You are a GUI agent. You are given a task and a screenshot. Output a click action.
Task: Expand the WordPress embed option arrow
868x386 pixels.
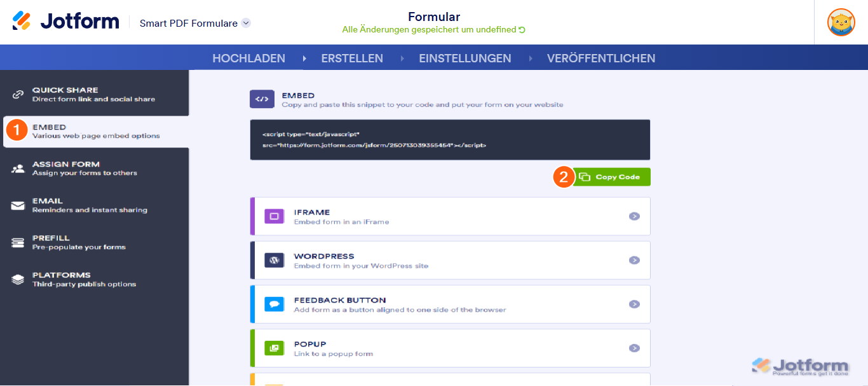634,260
